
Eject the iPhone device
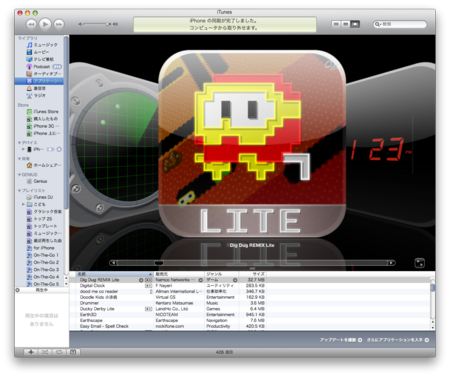(x=59, y=149)
